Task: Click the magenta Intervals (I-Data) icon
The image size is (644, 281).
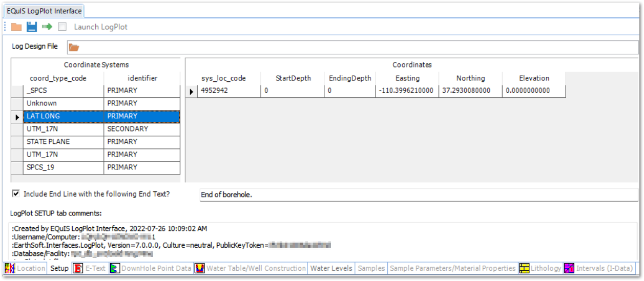Action: (569, 268)
